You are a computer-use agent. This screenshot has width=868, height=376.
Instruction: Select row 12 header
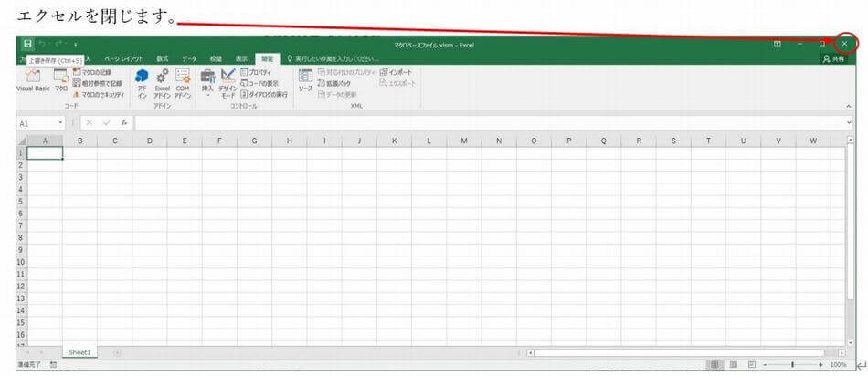(x=22, y=286)
